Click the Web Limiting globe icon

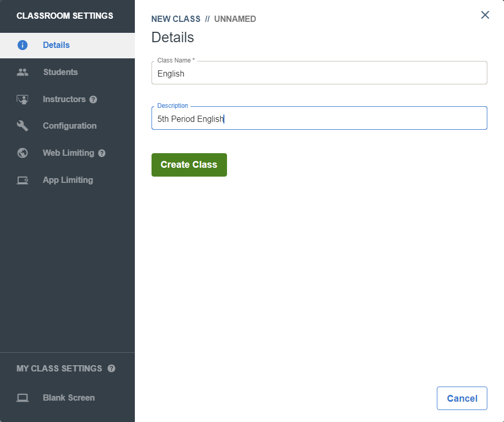tap(22, 153)
